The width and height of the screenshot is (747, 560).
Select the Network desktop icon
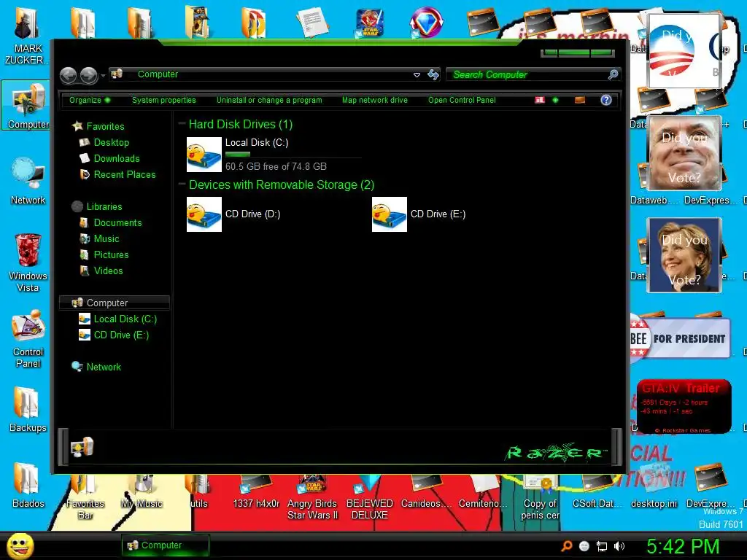click(28, 181)
